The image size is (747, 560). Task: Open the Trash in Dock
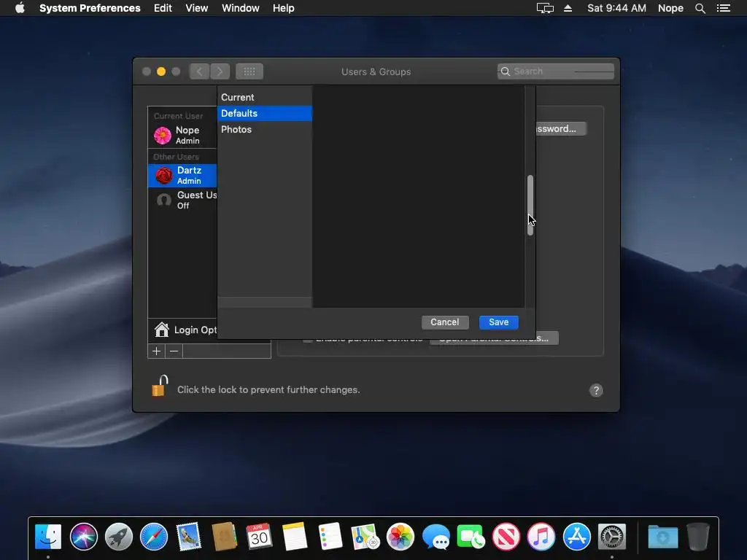pyautogui.click(x=698, y=537)
